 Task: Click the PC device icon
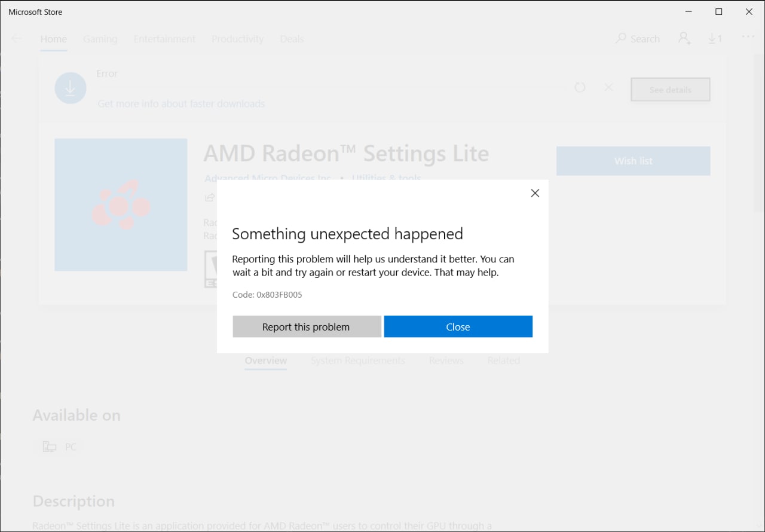click(50, 447)
